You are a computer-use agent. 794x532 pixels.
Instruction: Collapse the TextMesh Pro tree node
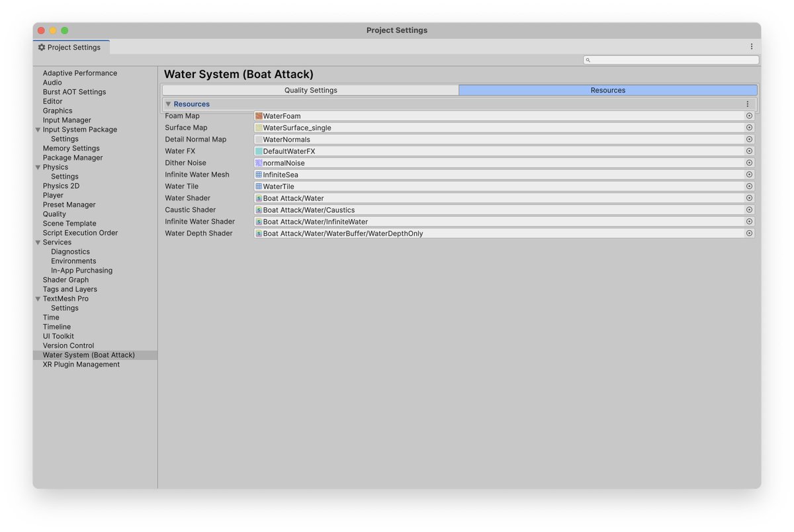(x=38, y=299)
